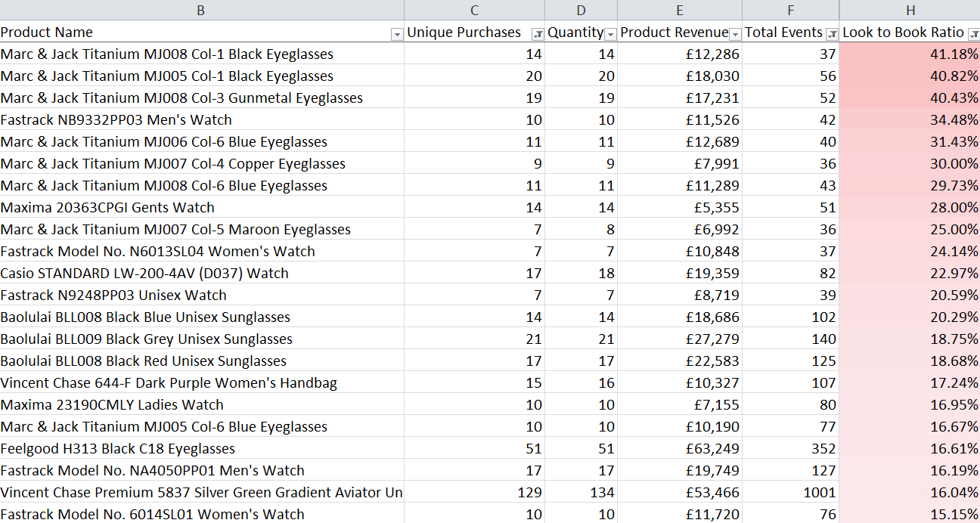Viewport: 980px width, 523px height.
Task: Click the 28.00% ratio cell
Action: pos(910,207)
